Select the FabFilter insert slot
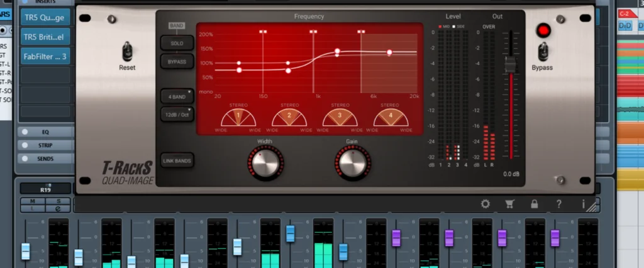This screenshot has height=268, width=644. pyautogui.click(x=45, y=57)
